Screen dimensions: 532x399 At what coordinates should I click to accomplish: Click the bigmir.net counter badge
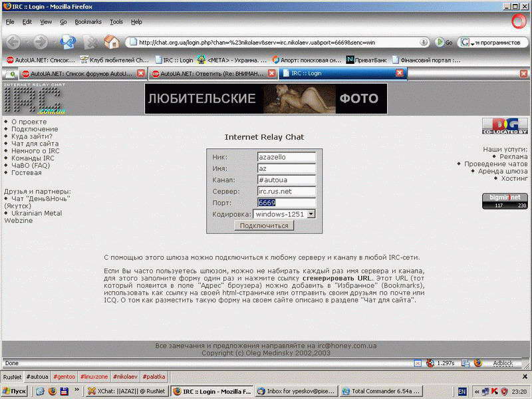[505, 201]
